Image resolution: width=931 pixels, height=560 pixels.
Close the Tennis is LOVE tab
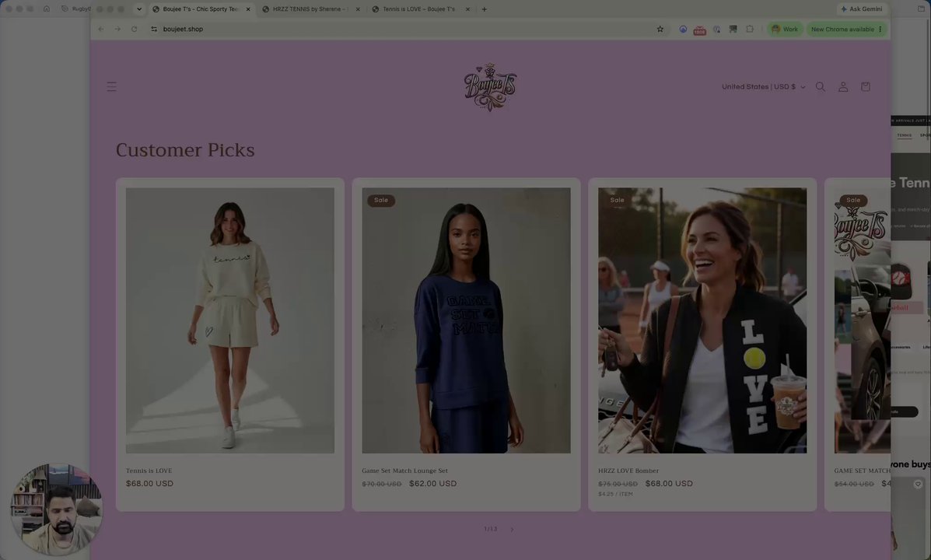[467, 9]
